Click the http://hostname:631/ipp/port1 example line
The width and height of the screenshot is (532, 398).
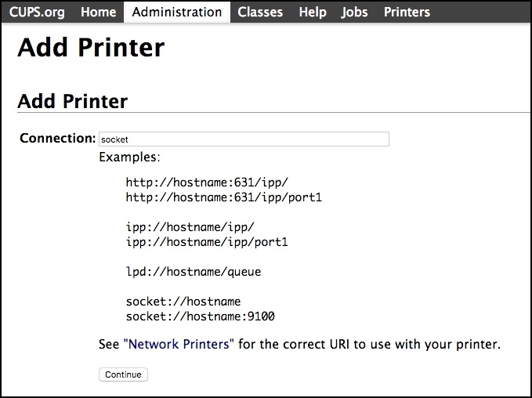(x=223, y=197)
